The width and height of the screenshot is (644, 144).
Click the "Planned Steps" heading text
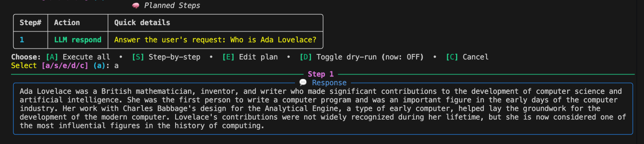click(x=172, y=6)
